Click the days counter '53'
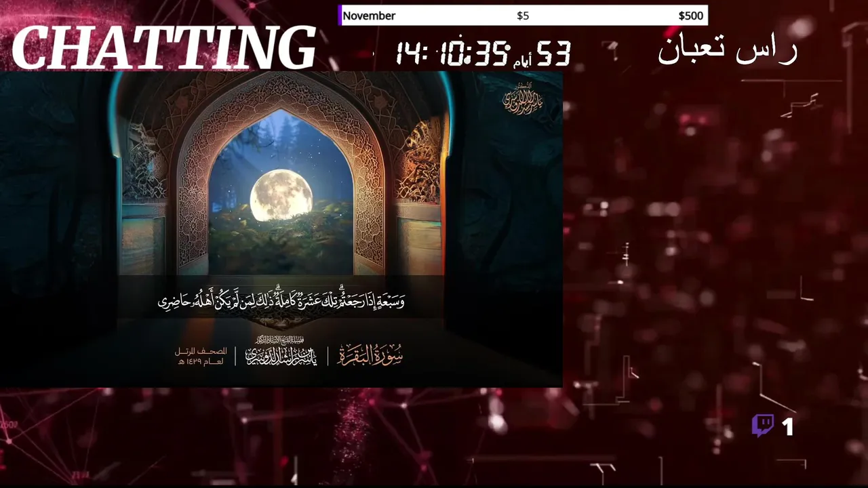Image resolution: width=868 pixels, height=488 pixels. pos(554,54)
